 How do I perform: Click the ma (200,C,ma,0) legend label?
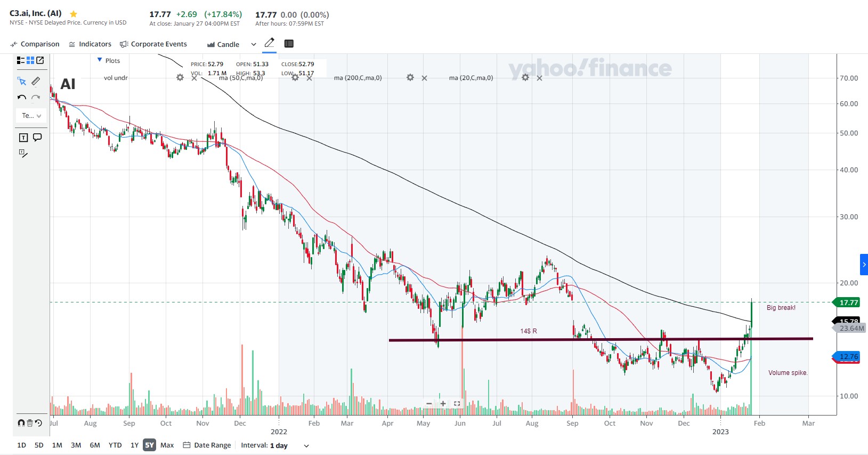pos(358,78)
